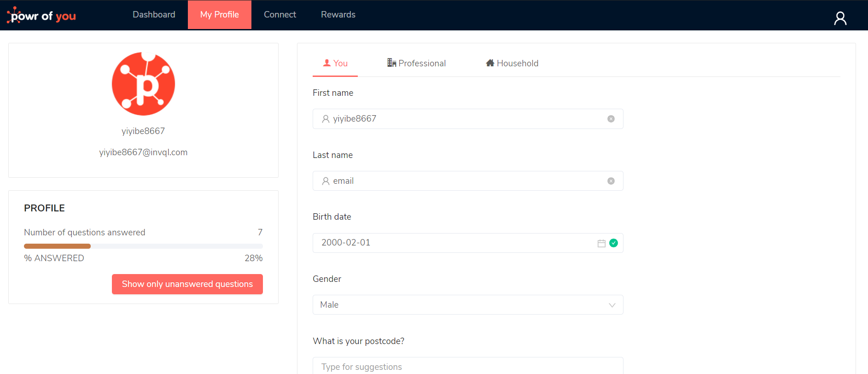The image size is (868, 374).
Task: Click the questions answered progress bar
Action: (x=143, y=246)
